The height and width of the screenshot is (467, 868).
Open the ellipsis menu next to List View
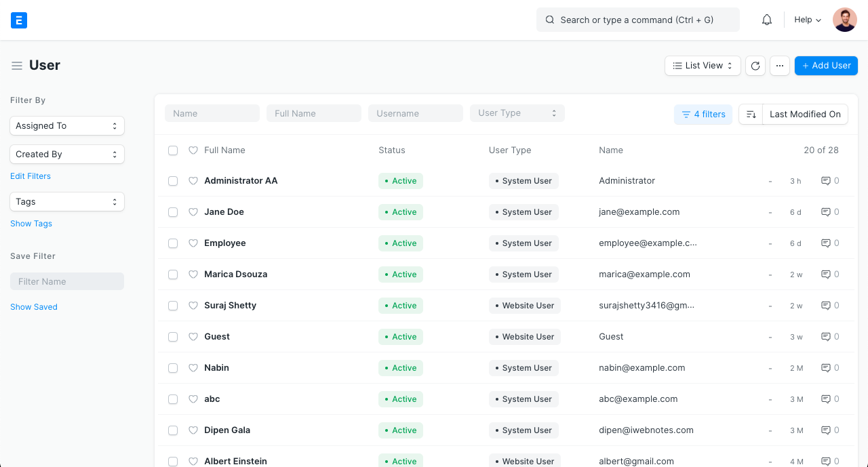point(779,65)
